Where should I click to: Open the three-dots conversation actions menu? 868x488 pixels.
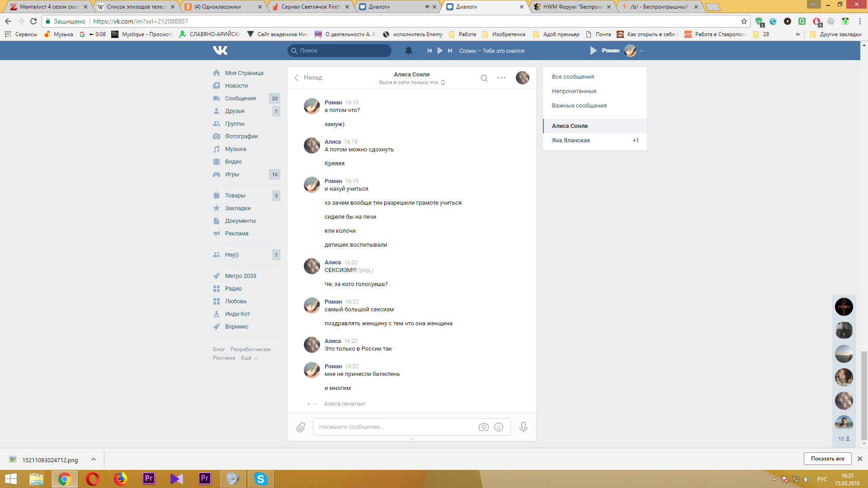pyautogui.click(x=501, y=78)
